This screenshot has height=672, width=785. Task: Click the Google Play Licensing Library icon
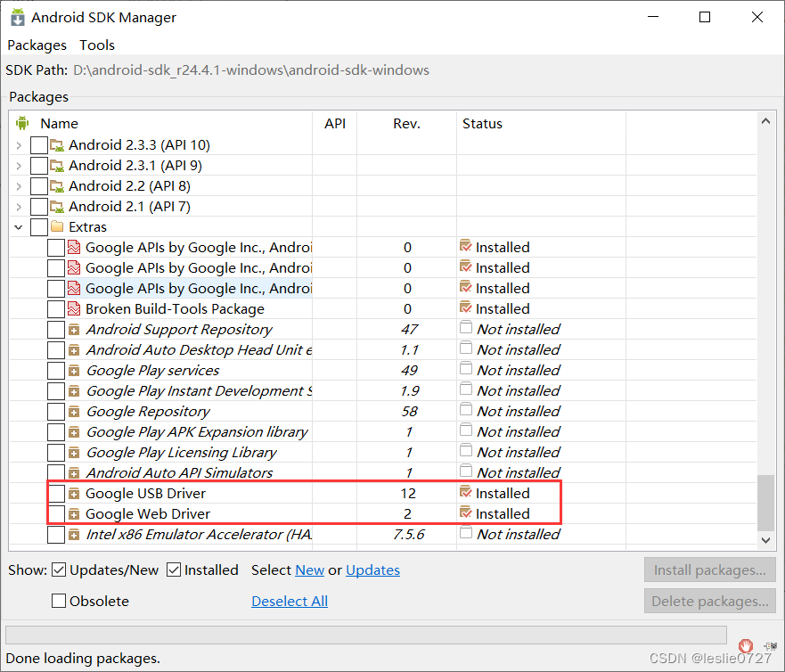74,453
